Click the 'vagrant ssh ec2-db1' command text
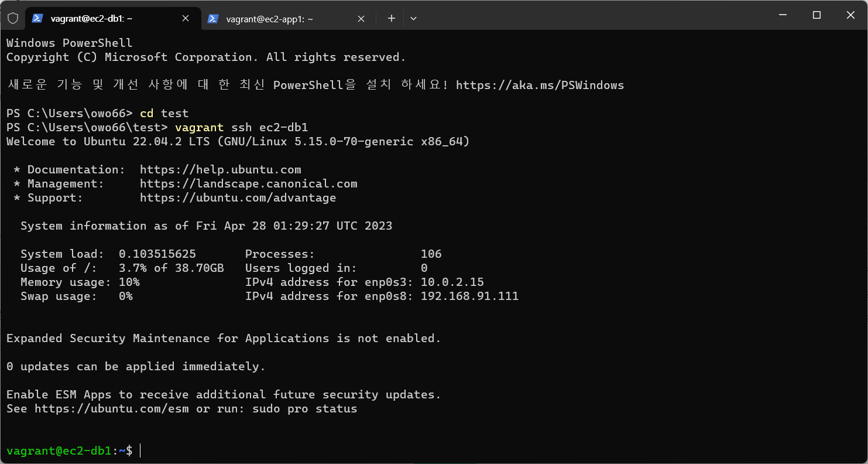This screenshot has height=464, width=868. point(242,128)
